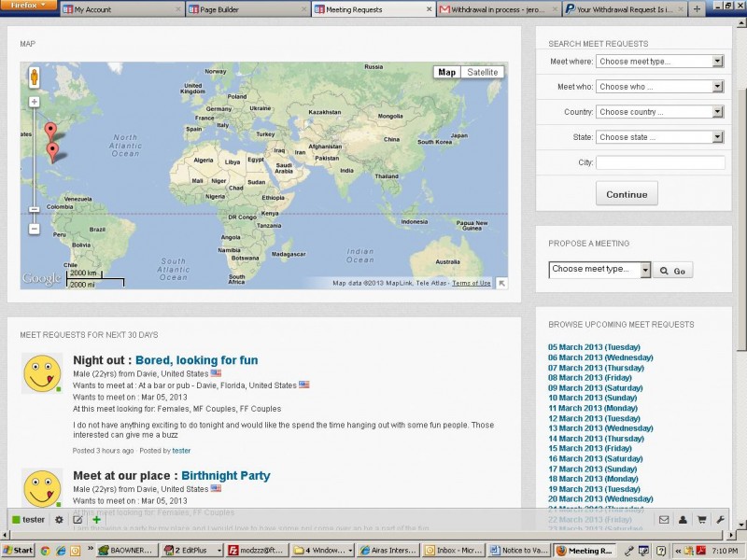
Task: Browse 20 March 2013 (Wednesday) requests
Action: click(x=600, y=499)
